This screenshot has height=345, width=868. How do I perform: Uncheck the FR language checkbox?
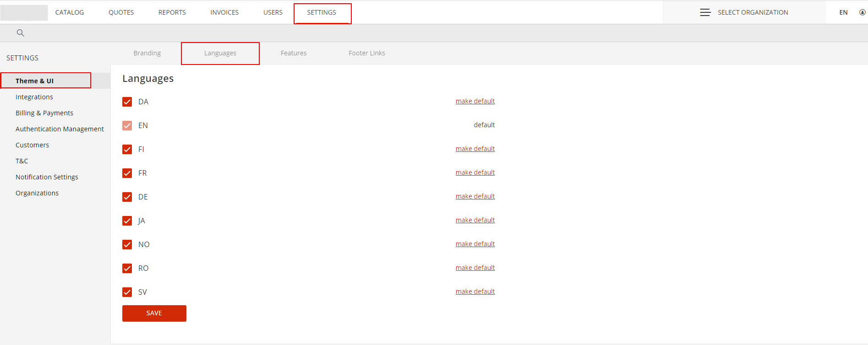tap(127, 173)
